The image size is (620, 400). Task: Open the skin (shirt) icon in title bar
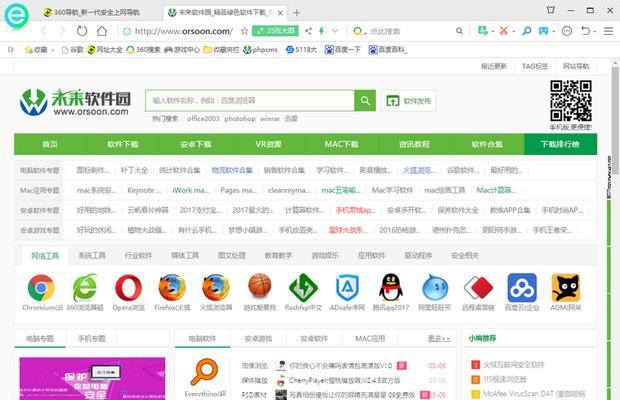click(x=550, y=9)
